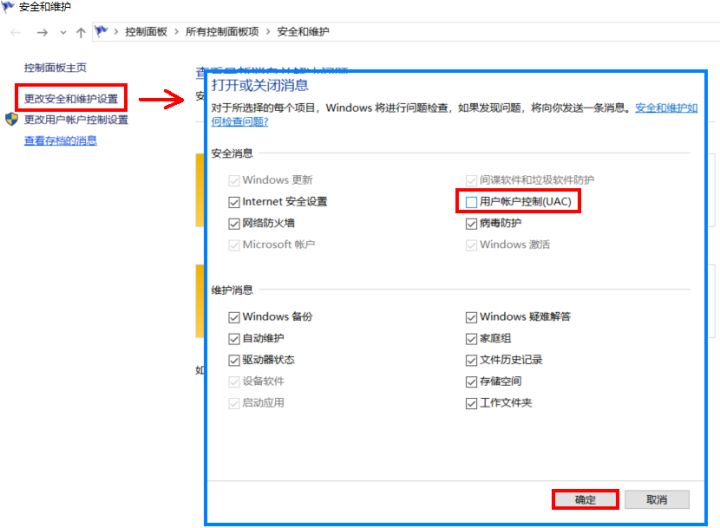Screen dimensions: 720x528
Task: Click the disabled Microsoft 帐户 checkbox
Action: [x=234, y=245]
